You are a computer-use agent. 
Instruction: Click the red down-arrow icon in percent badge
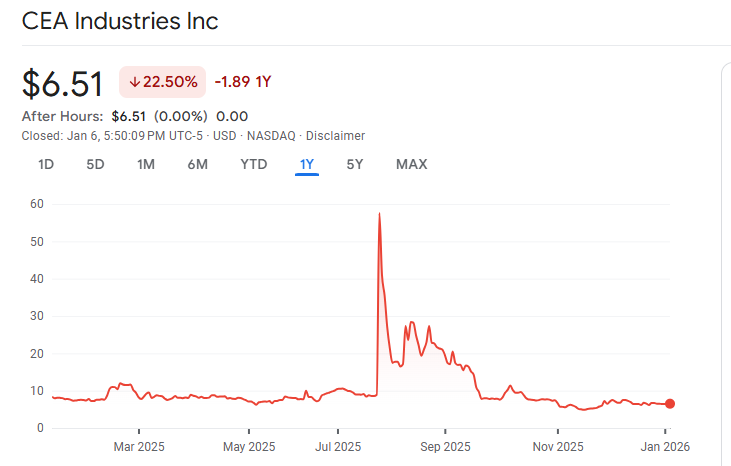(134, 82)
